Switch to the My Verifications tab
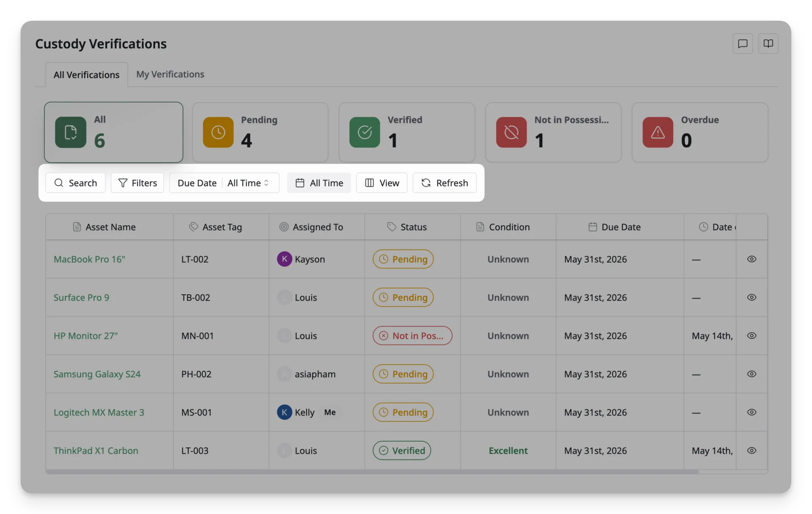The height and width of the screenshot is (514, 812). [170, 74]
